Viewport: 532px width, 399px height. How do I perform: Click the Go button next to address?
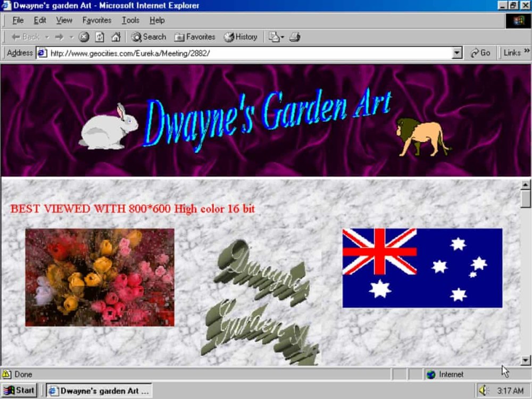tap(480, 53)
